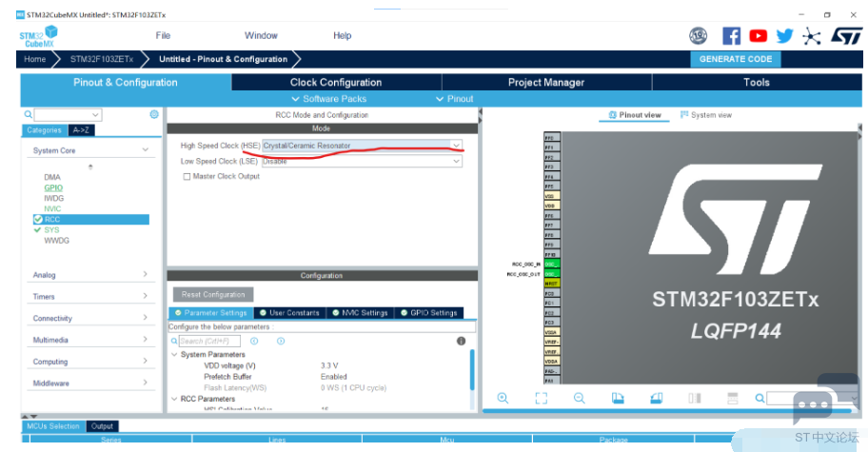Switch to System view
This screenshot has width=868, height=452.
click(x=706, y=115)
